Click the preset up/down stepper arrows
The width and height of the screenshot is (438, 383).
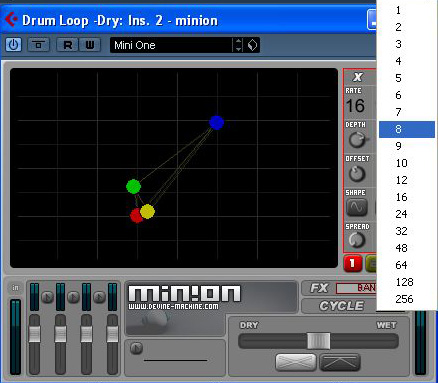coord(238,45)
